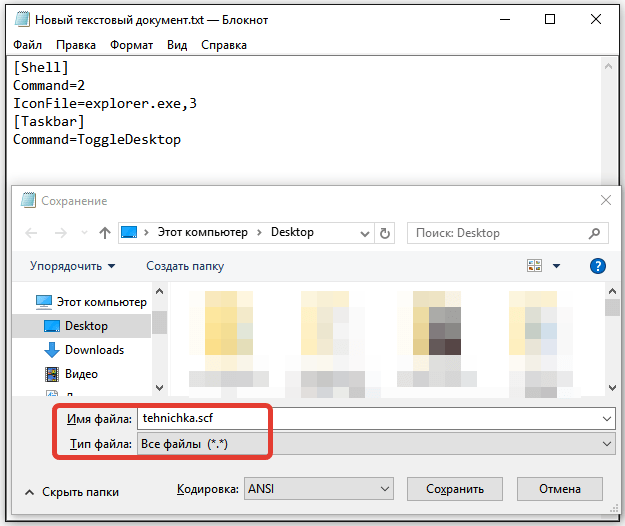The height and width of the screenshot is (526, 625).
Task: Select the third folder thumbnail with dark image
Action: [437, 339]
